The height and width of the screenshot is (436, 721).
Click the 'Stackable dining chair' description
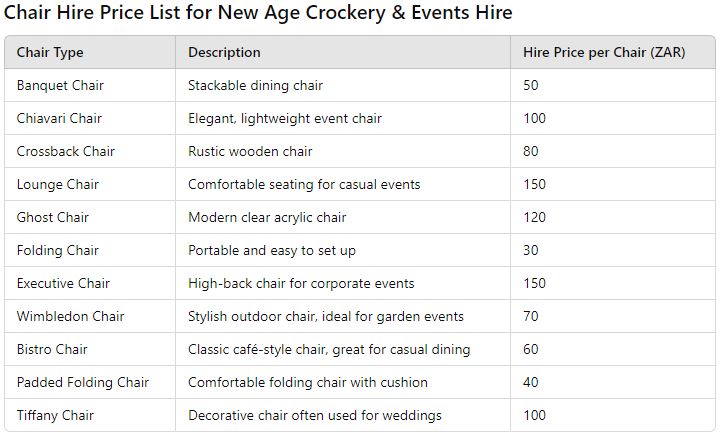(x=255, y=85)
